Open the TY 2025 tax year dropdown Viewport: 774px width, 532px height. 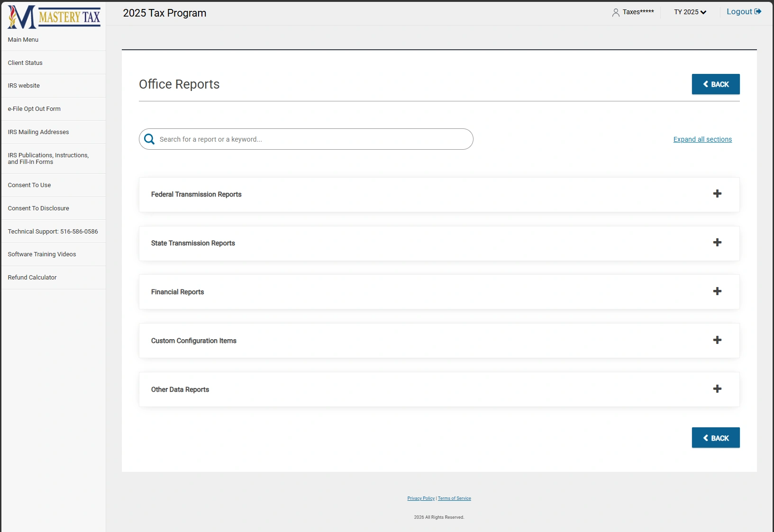point(690,12)
